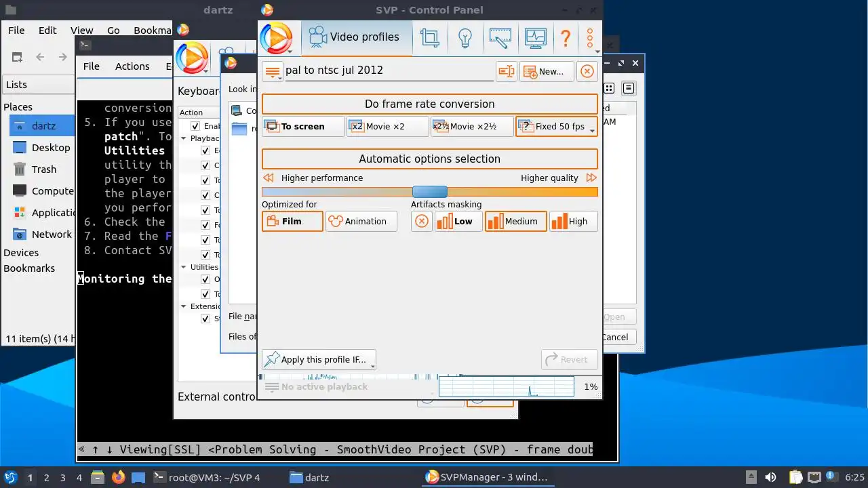Click the detailed list view icon in file dialog

coord(629,88)
